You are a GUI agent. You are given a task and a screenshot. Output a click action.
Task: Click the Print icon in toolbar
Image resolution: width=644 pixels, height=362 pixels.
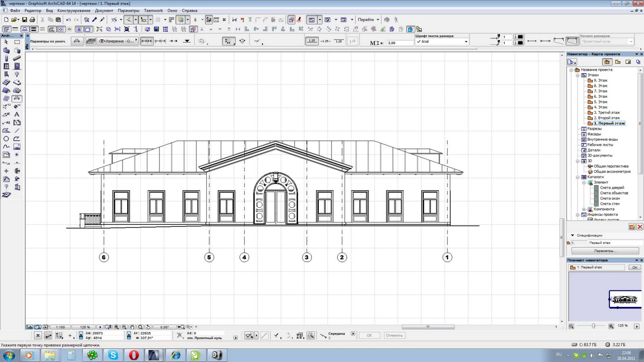coord(32,20)
